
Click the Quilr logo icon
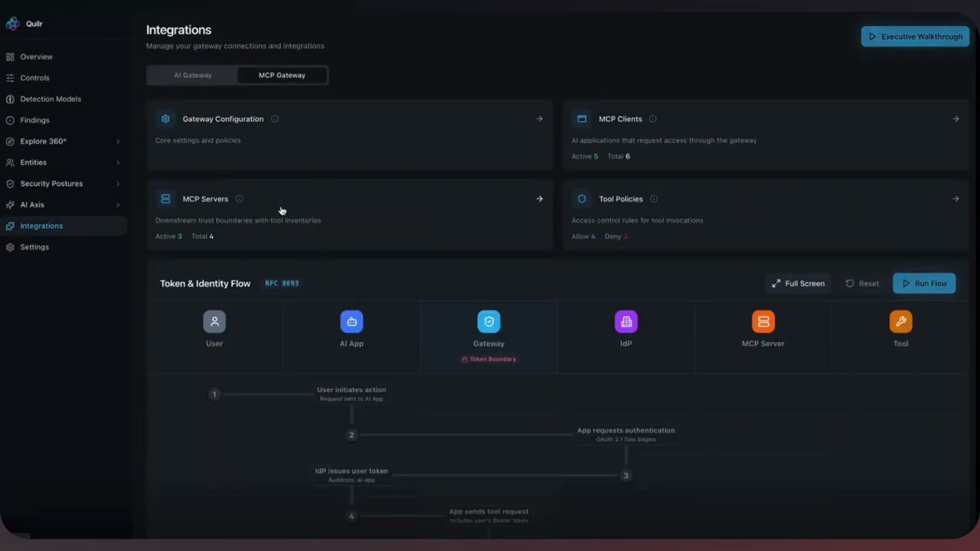click(x=12, y=24)
